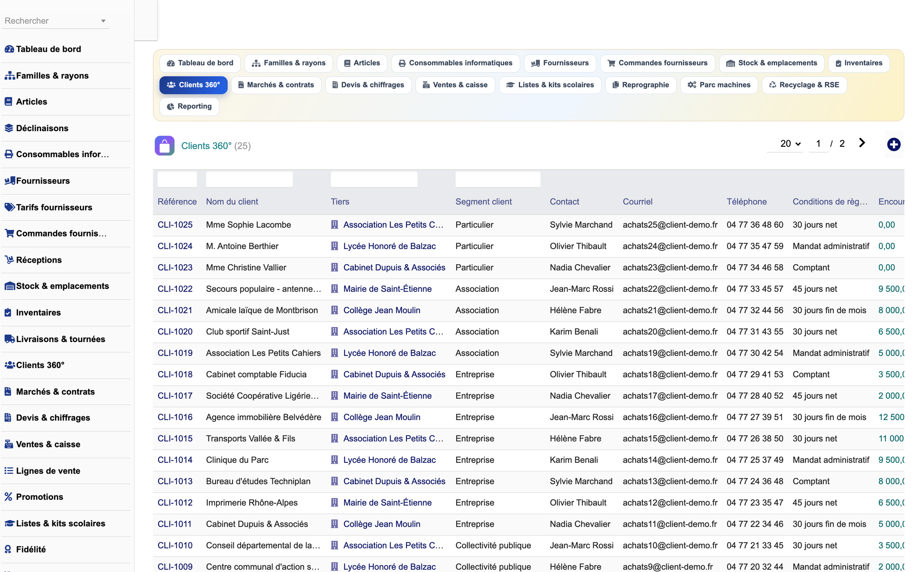Open Familles & rayons sidebar icon
The width and height of the screenshot is (924, 572).
coord(9,76)
